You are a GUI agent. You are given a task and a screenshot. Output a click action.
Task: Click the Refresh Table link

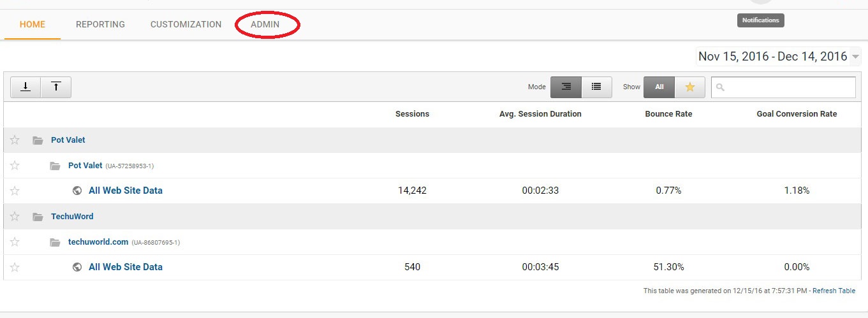(834, 291)
